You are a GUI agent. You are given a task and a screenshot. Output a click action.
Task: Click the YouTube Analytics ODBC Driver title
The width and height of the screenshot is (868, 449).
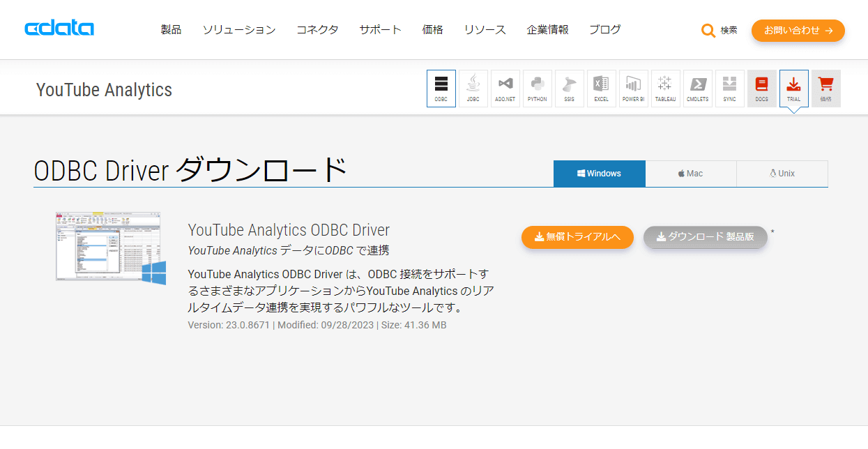[289, 230]
